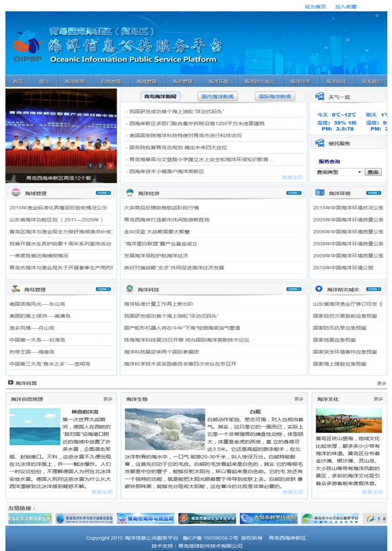Image resolution: width=392 pixels, height=551 pixels.
Task: Click the 海洋环境 section icon
Action: click(x=319, y=192)
